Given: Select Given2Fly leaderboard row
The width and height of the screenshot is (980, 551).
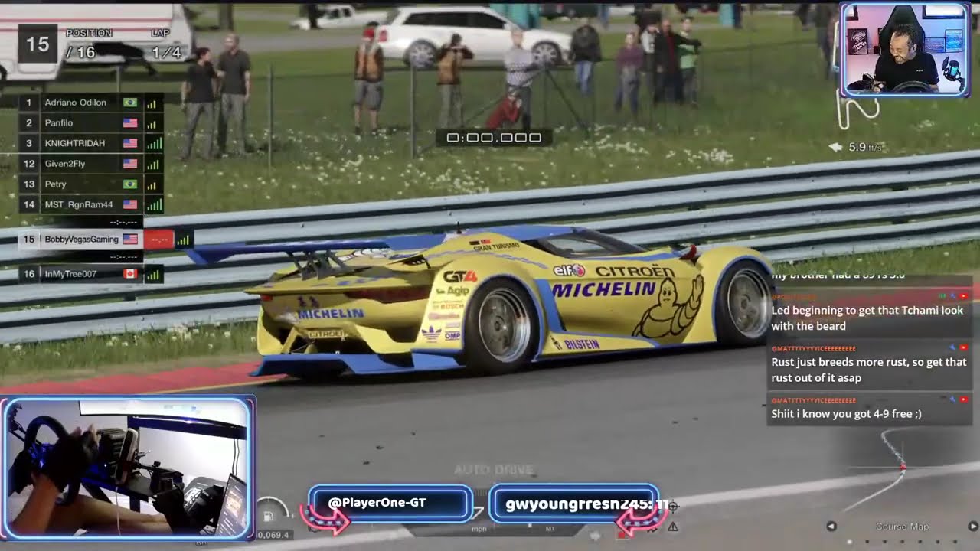Looking at the screenshot, I should point(90,164).
